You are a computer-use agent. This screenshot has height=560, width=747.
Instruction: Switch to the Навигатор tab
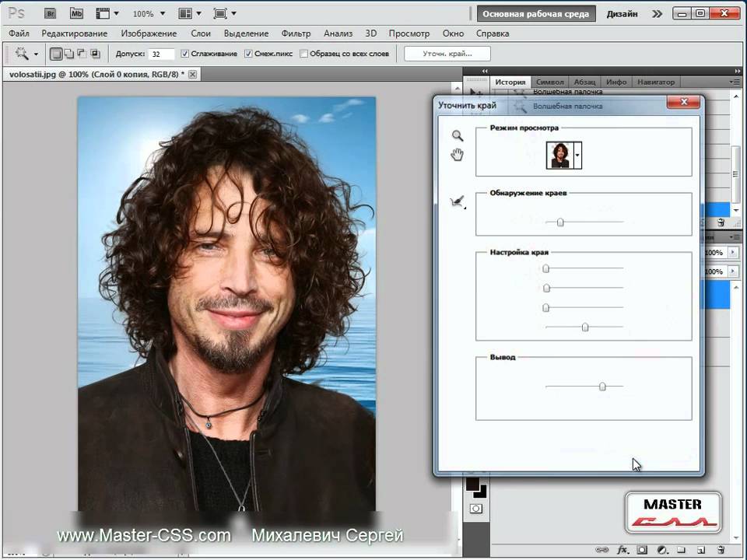pyautogui.click(x=656, y=82)
